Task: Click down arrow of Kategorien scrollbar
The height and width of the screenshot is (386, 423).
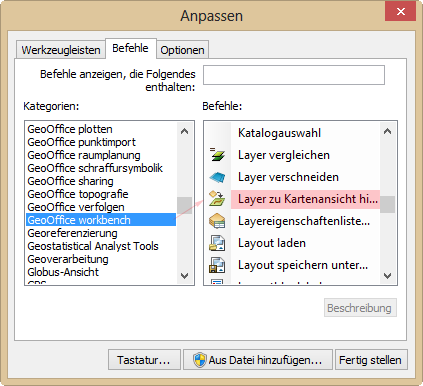Action: click(x=184, y=276)
